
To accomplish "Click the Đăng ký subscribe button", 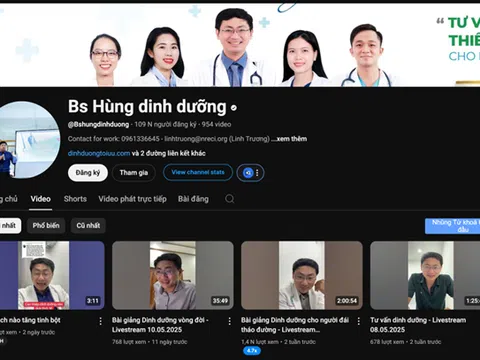I will click(x=88, y=173).
